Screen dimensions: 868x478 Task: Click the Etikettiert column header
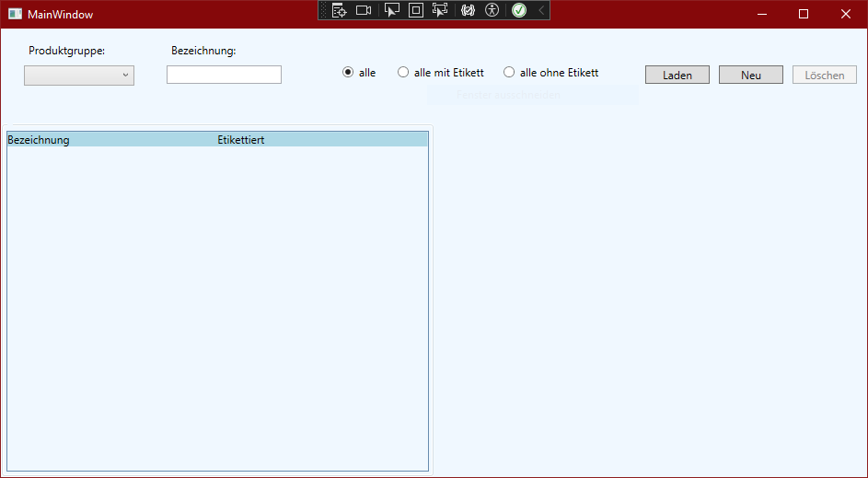tap(241, 140)
